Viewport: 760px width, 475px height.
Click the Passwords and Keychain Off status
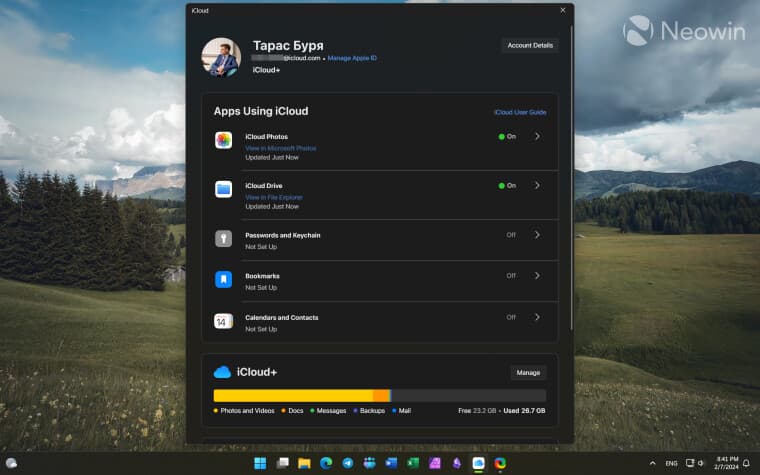[511, 235]
